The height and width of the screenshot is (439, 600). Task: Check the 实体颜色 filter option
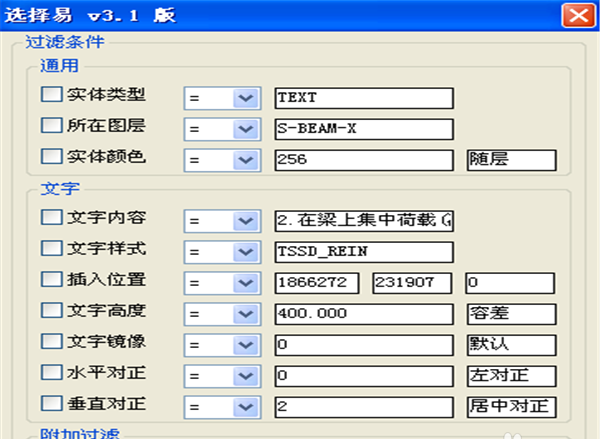click(x=50, y=157)
